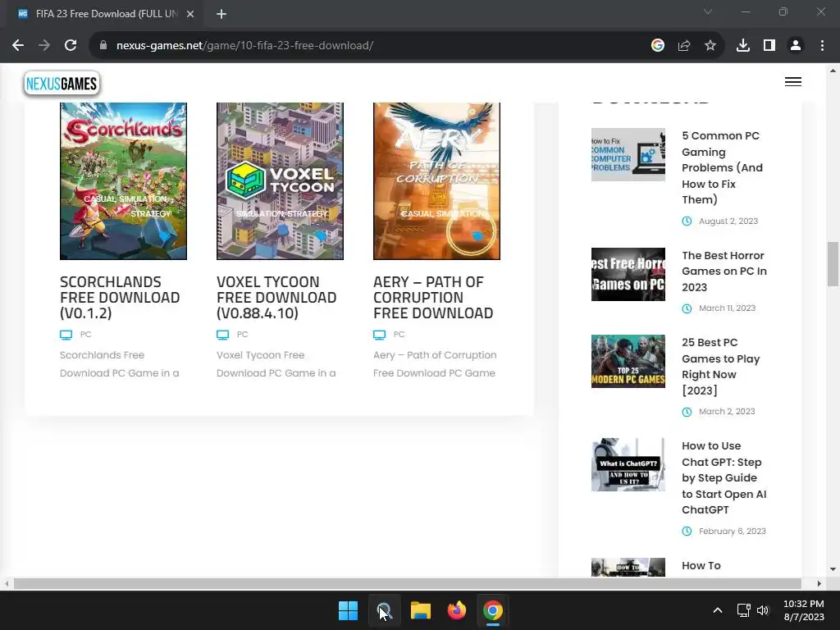
Task: Open a new browser tab
Action: coord(221,14)
